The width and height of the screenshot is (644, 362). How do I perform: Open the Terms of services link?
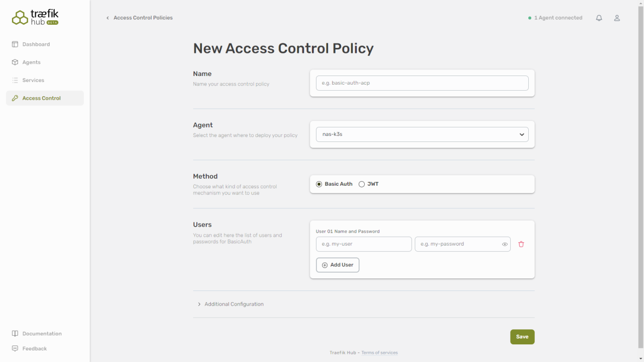(x=379, y=353)
